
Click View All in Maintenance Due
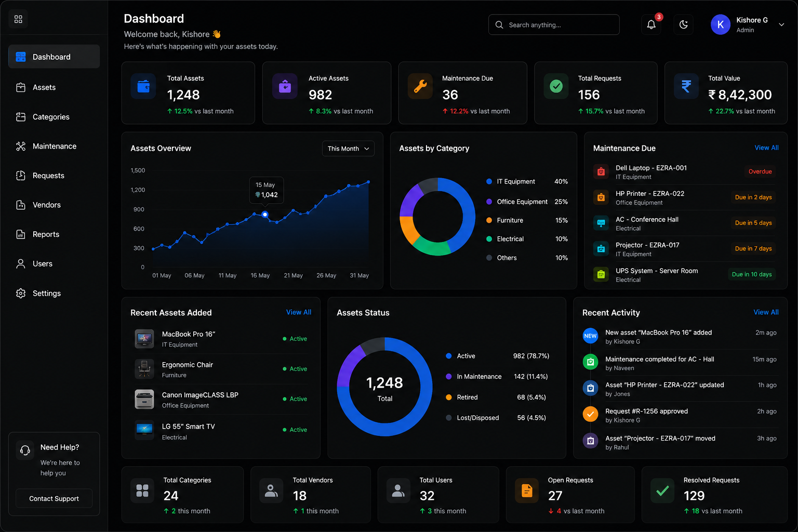click(x=766, y=148)
